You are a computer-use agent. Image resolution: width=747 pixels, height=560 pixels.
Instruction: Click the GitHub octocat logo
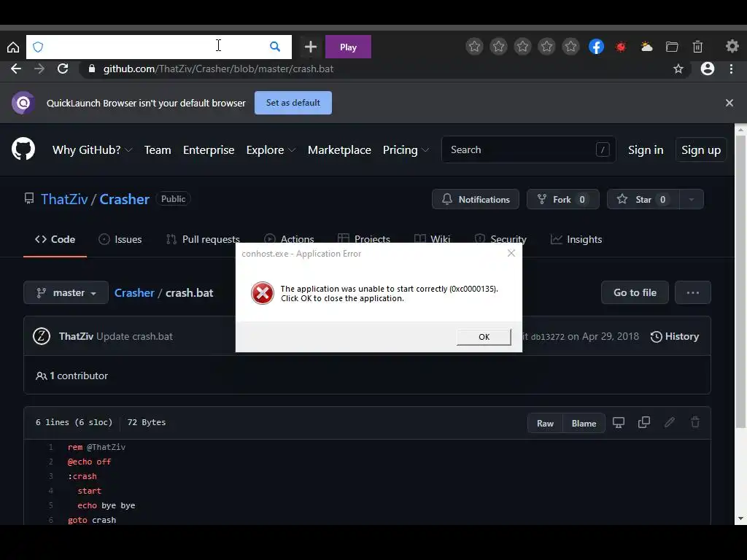click(x=23, y=149)
